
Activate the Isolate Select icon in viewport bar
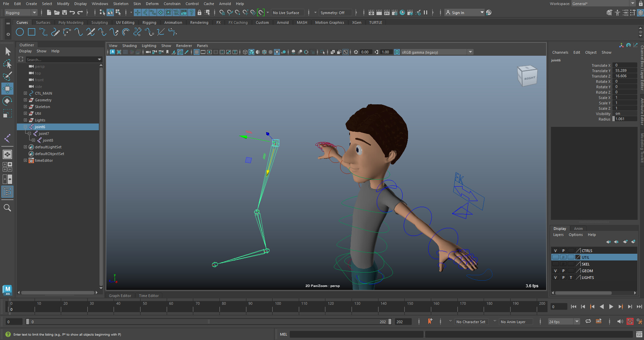(x=323, y=52)
